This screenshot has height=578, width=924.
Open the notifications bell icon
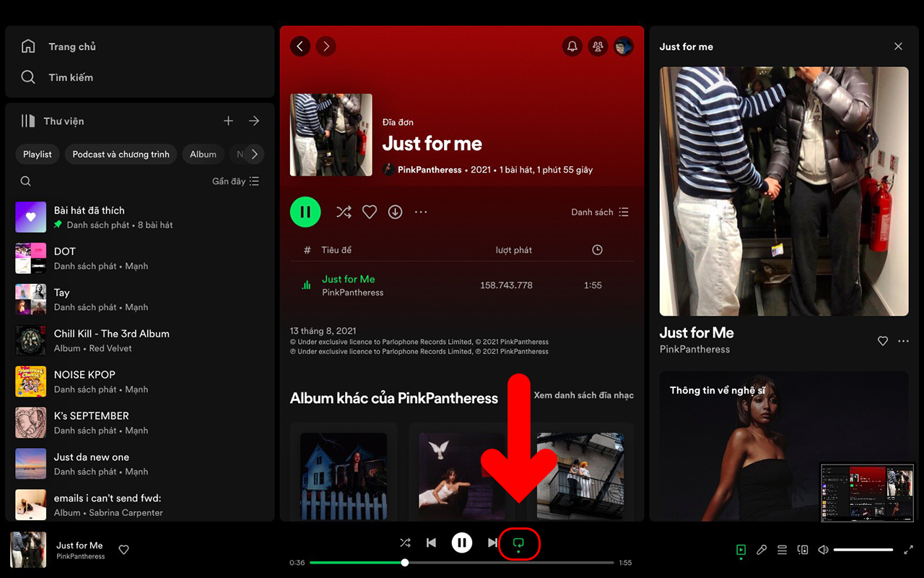[572, 47]
